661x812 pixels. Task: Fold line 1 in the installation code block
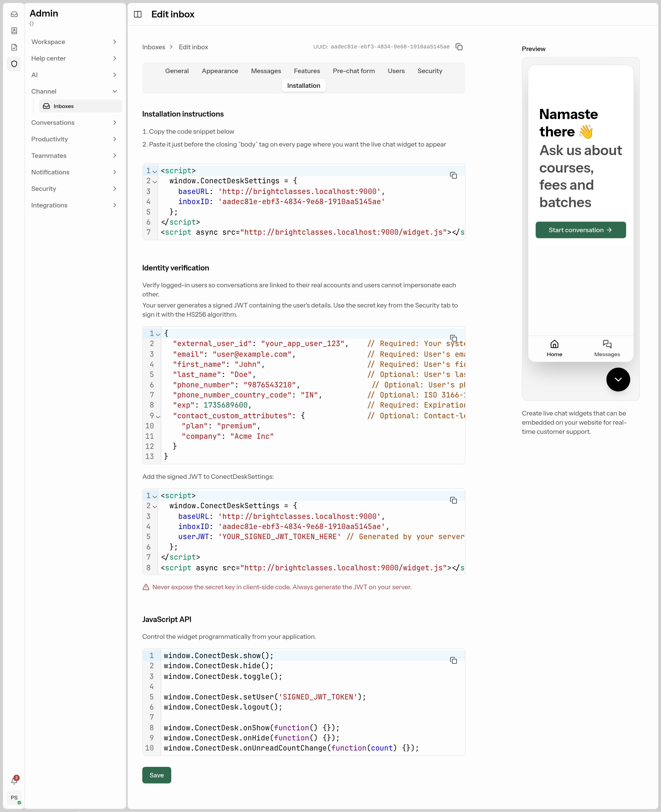[x=155, y=171]
